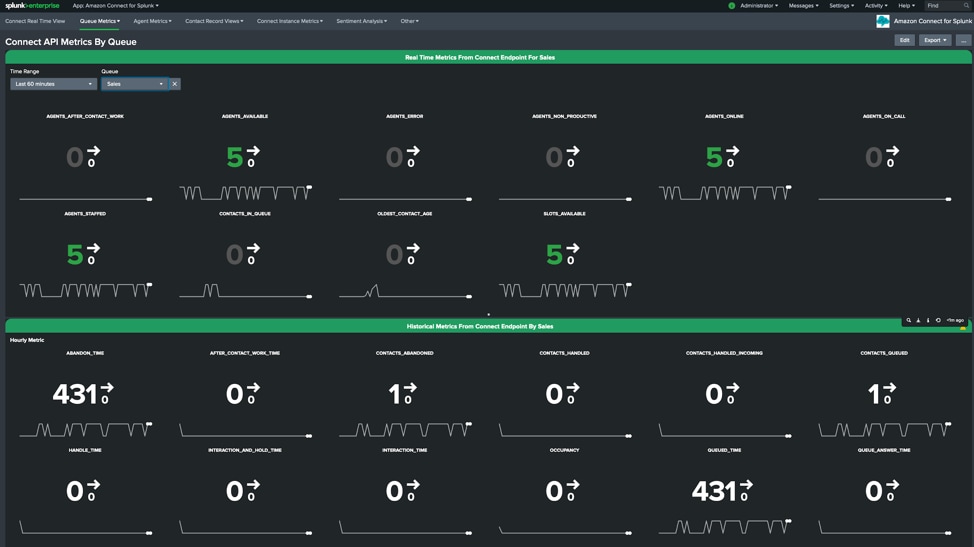Click the panel Inspect info icon
Image resolution: width=974 pixels, height=547 pixels.
pyautogui.click(x=928, y=320)
